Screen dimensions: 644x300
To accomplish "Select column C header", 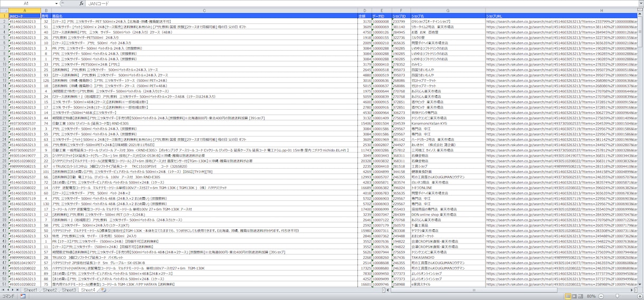I will [204, 11].
